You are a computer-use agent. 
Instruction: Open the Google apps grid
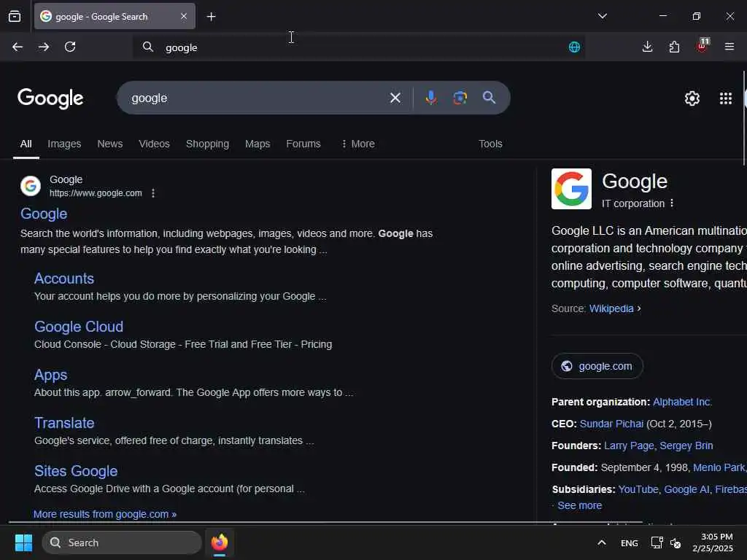tap(726, 98)
